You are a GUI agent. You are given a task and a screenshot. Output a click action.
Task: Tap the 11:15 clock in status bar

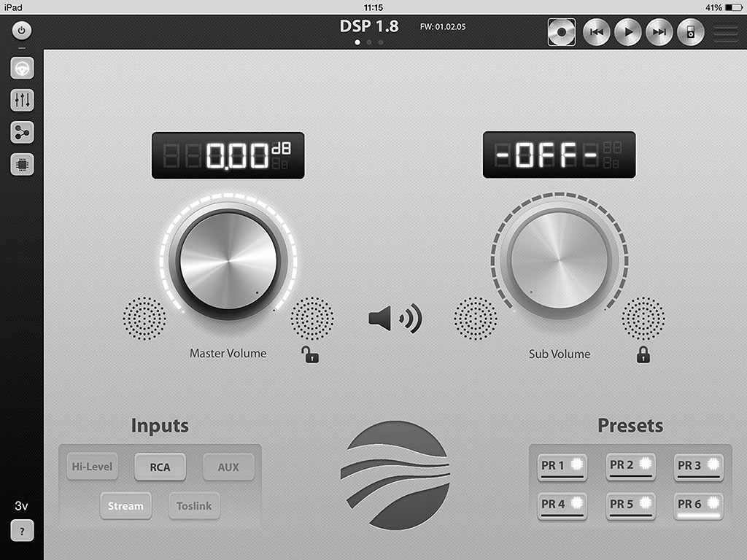pos(373,7)
